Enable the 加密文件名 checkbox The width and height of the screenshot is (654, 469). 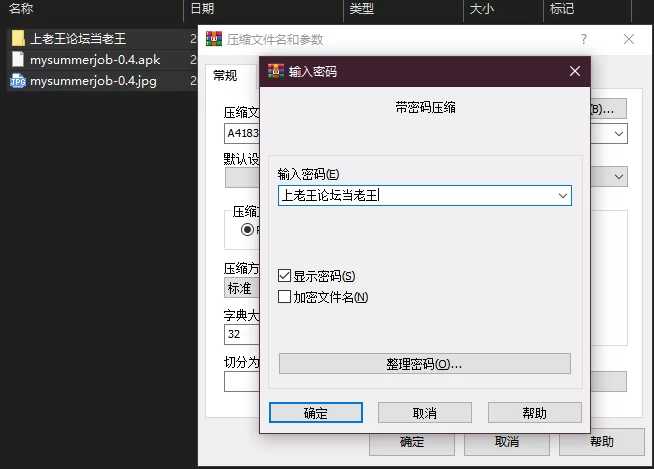click(284, 297)
